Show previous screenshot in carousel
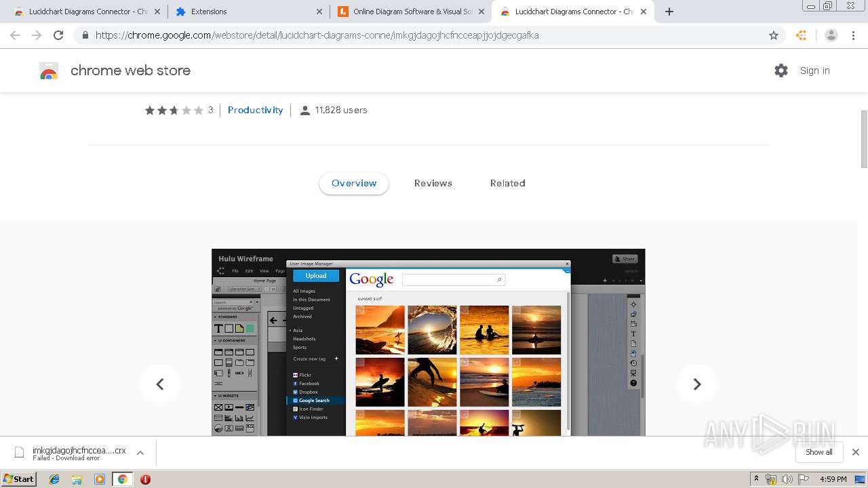The image size is (868, 488). 160,384
